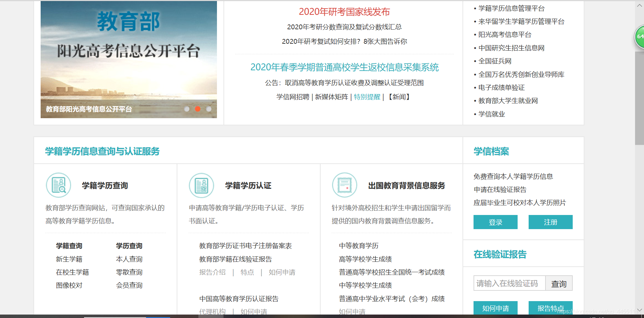
Task: Open 中等教育学历 link
Action: [x=359, y=246]
